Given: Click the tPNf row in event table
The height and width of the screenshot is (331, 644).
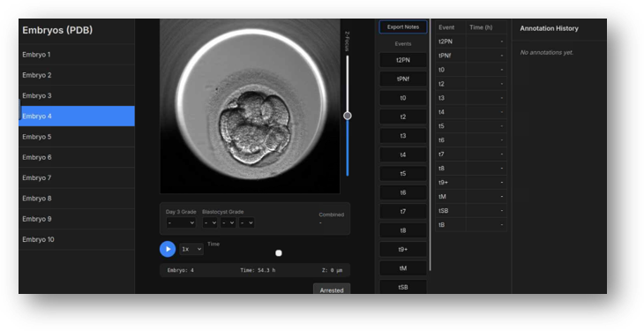Looking at the screenshot, I should (x=471, y=56).
